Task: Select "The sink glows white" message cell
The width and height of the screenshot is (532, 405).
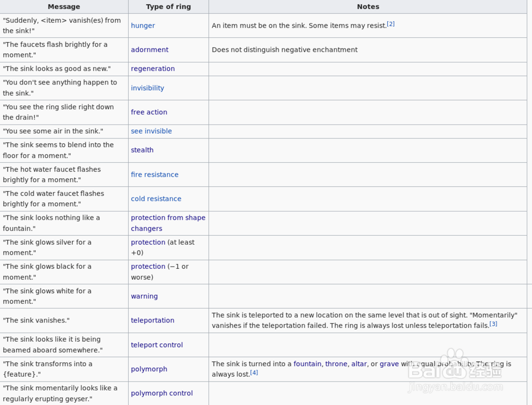Action: pyautogui.click(x=64, y=296)
